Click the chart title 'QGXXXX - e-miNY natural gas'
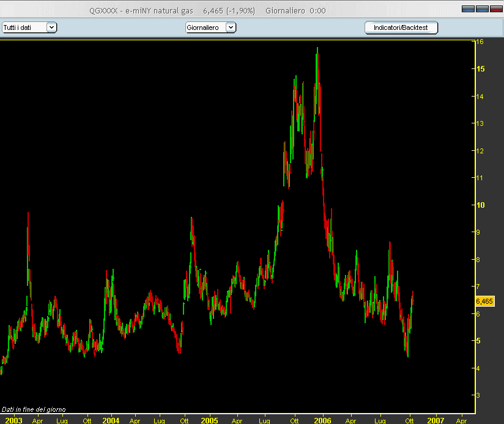The image size is (504, 424). (x=141, y=11)
